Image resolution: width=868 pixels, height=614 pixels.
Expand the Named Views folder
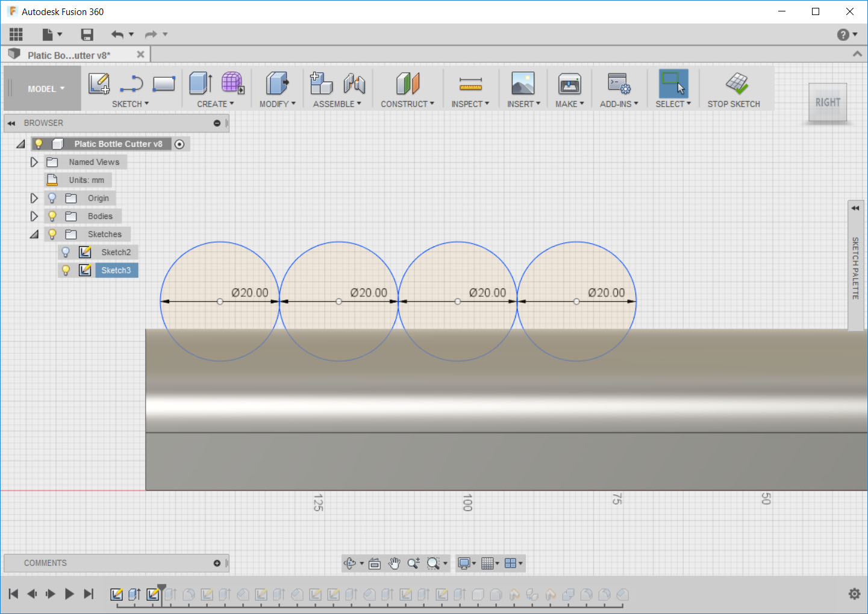[x=34, y=161]
